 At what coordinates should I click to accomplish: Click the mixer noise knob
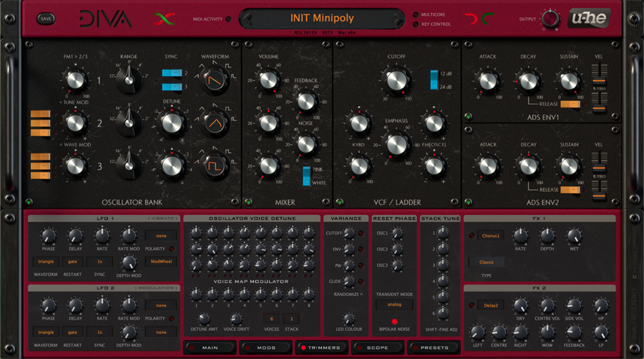click(x=306, y=143)
